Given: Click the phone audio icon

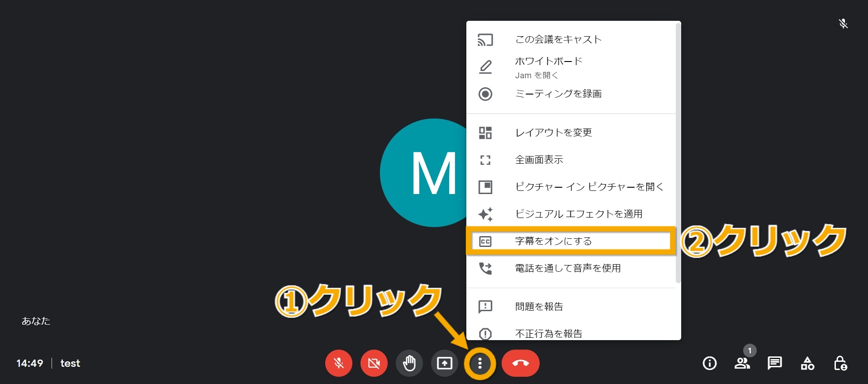Looking at the screenshot, I should (x=485, y=269).
